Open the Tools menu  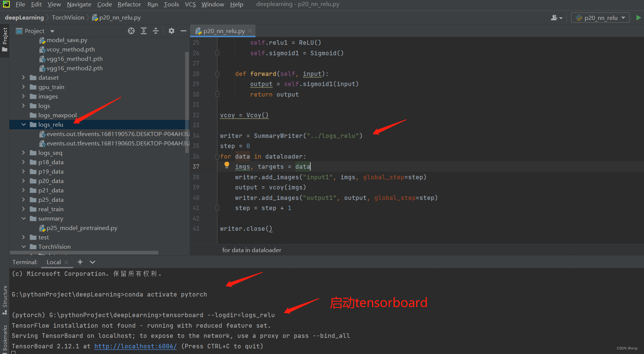171,4
